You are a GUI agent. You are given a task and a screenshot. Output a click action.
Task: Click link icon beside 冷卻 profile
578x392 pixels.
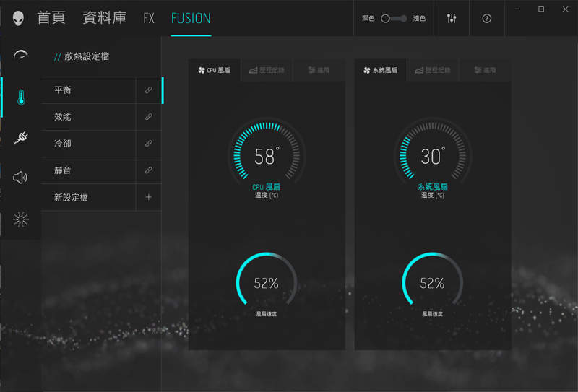click(148, 144)
